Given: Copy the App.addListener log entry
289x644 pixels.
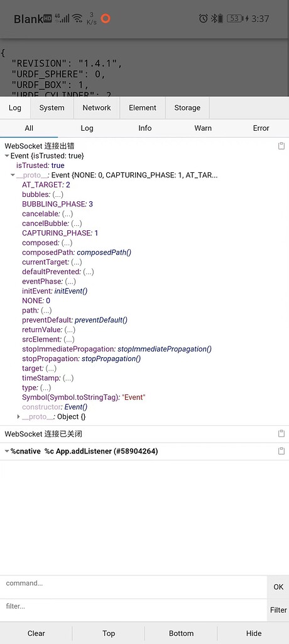Looking at the screenshot, I should pos(281,451).
